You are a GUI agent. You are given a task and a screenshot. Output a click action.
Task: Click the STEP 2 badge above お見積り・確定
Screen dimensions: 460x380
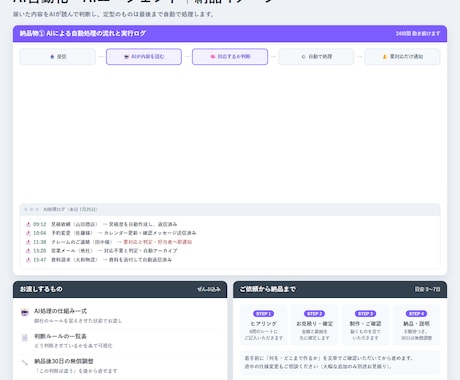pyautogui.click(x=314, y=314)
